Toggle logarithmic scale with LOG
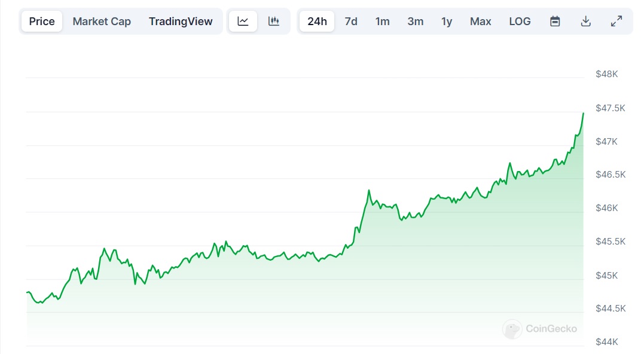Viewport: 644px width, 354px height. pyautogui.click(x=520, y=21)
